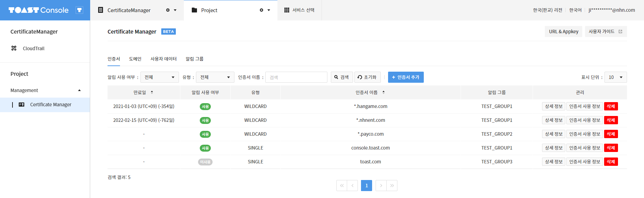The height and width of the screenshot is (198, 644).
Task: Open CertificateManager settings gear
Action: point(168,10)
